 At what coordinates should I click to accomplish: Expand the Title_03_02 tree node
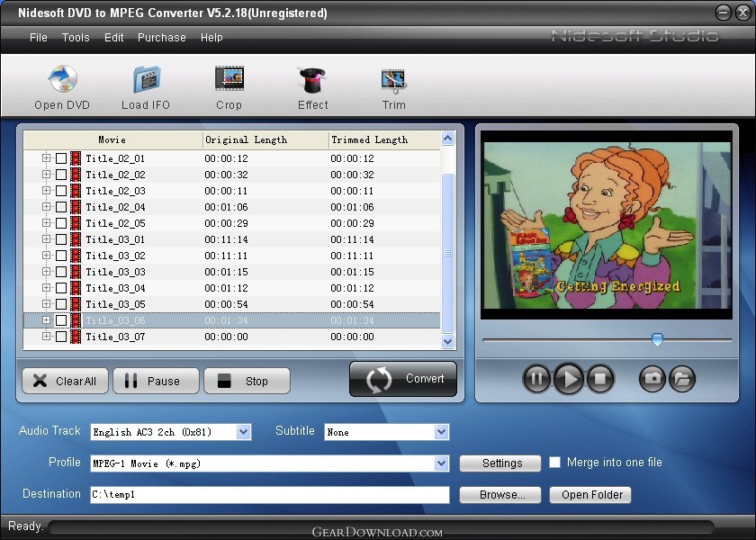(x=46, y=255)
